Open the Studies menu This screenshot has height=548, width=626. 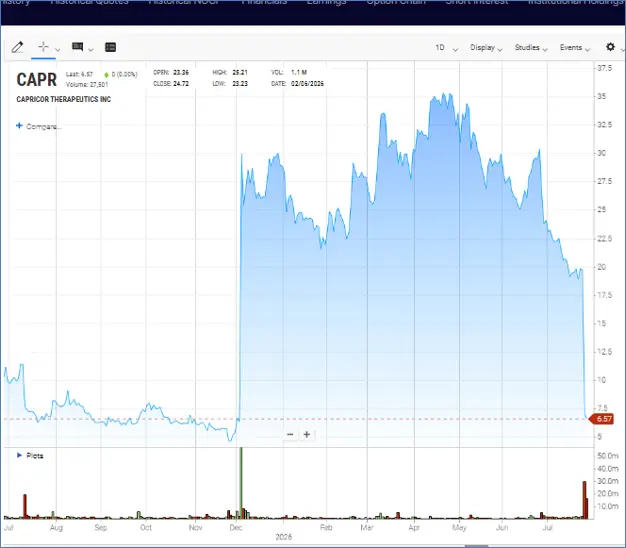coord(531,47)
